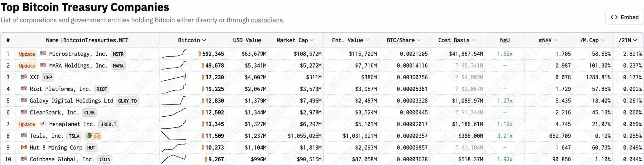Open the Metaplanet Inc. company link
This screenshot has width=644, height=165.
point(72,124)
